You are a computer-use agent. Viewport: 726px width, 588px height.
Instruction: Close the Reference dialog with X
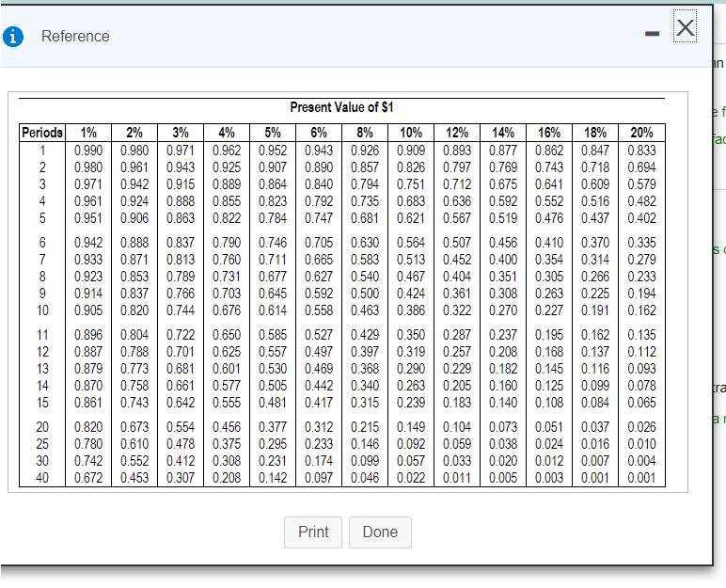pyautogui.click(x=685, y=27)
